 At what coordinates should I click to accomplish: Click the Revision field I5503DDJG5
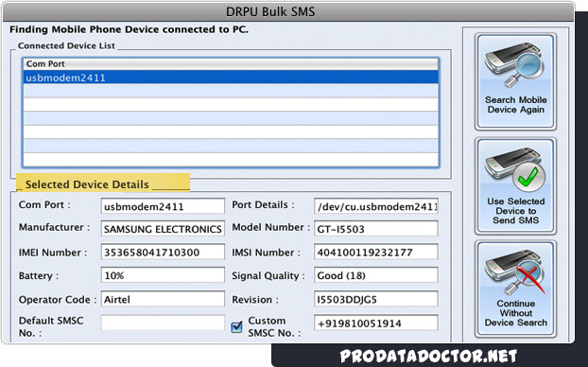pyautogui.click(x=375, y=299)
